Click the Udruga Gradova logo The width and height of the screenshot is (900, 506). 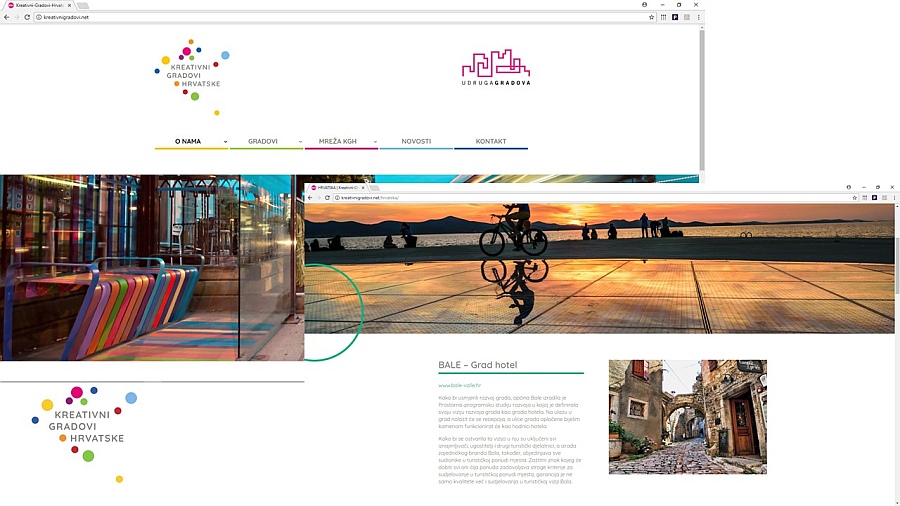(x=496, y=67)
